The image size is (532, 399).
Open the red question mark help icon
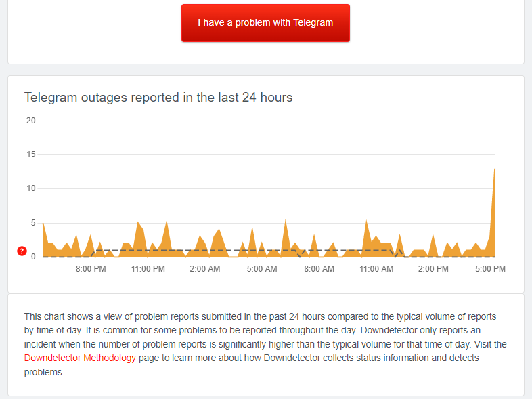click(22, 251)
